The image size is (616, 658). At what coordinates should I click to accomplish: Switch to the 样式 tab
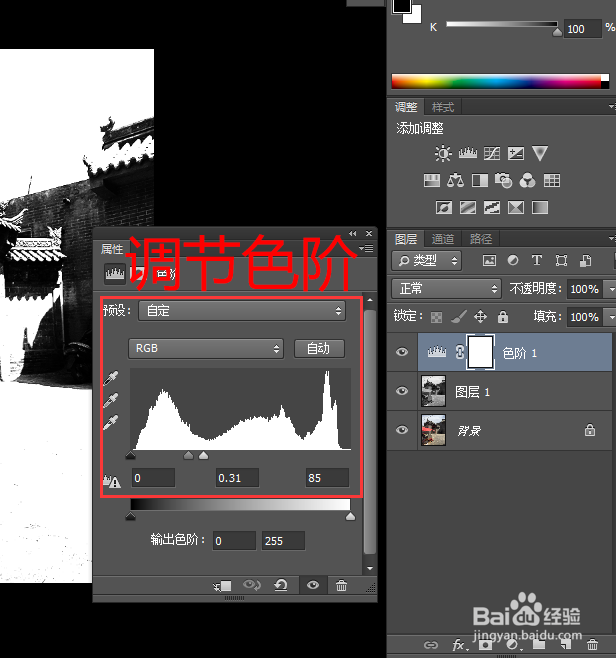coord(443,107)
